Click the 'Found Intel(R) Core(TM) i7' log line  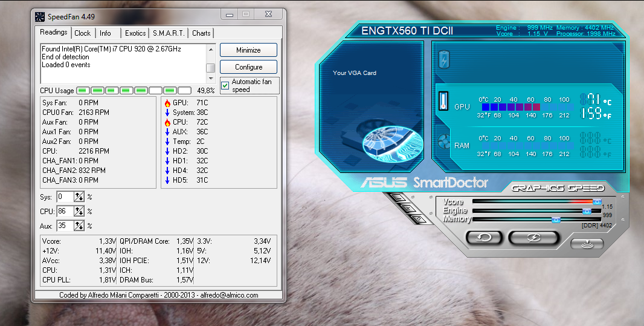[x=111, y=49]
